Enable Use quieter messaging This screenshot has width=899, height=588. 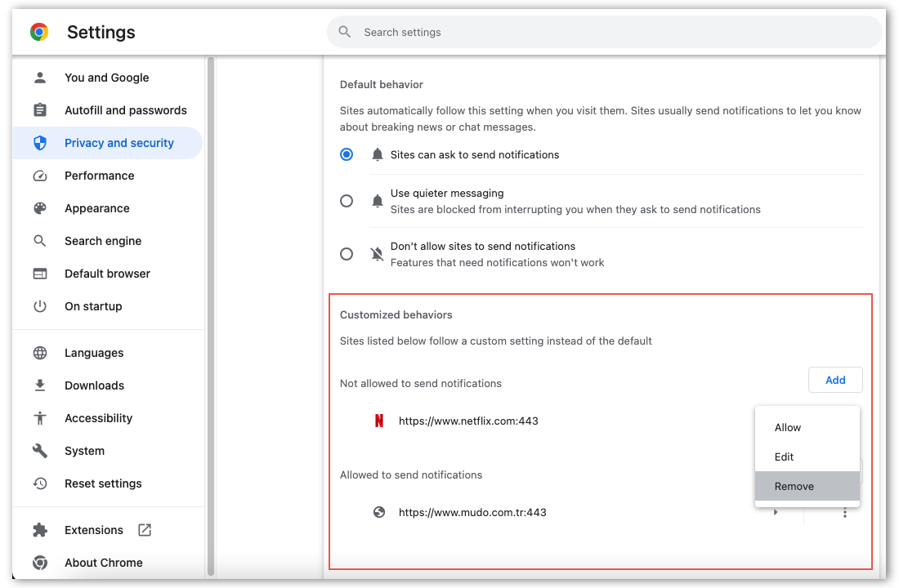click(x=346, y=200)
